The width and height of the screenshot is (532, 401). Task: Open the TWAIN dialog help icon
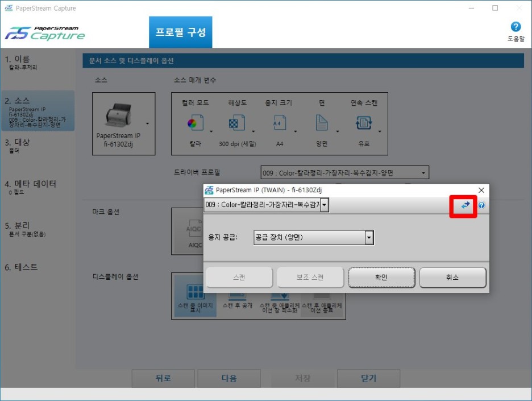tap(481, 205)
